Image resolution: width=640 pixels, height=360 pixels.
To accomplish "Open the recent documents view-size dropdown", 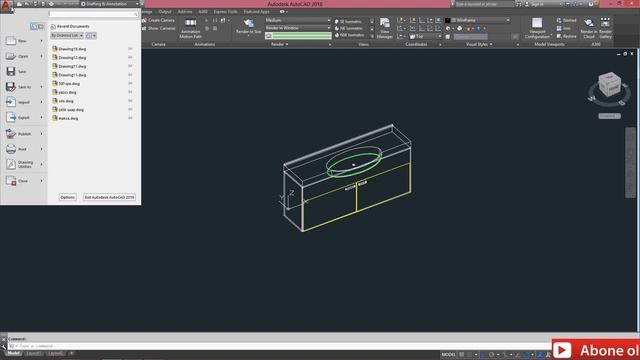I will tap(91, 36).
